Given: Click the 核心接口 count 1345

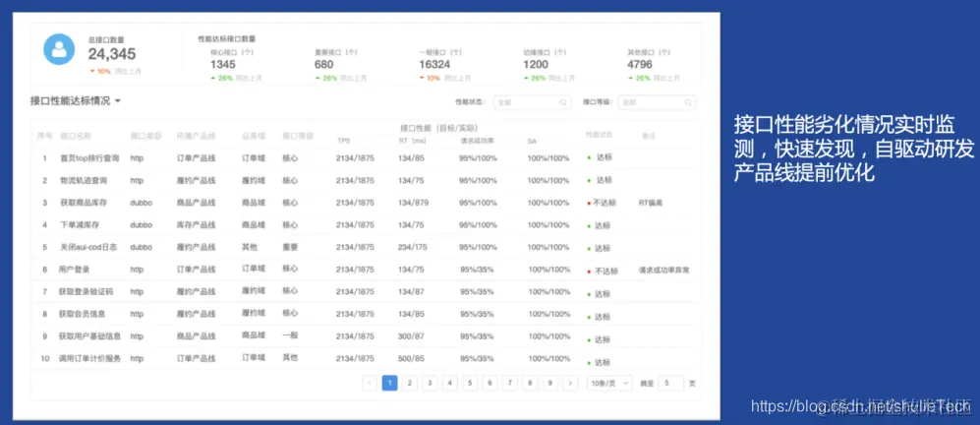Looking at the screenshot, I should (222, 65).
